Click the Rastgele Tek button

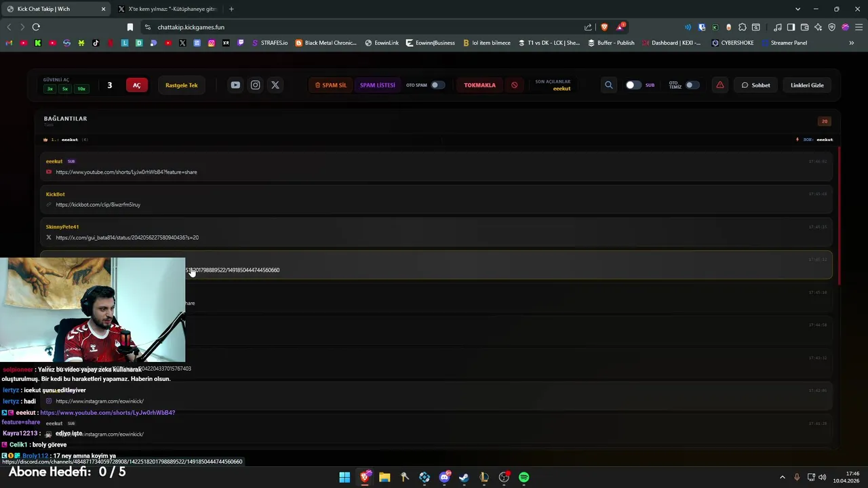click(181, 85)
